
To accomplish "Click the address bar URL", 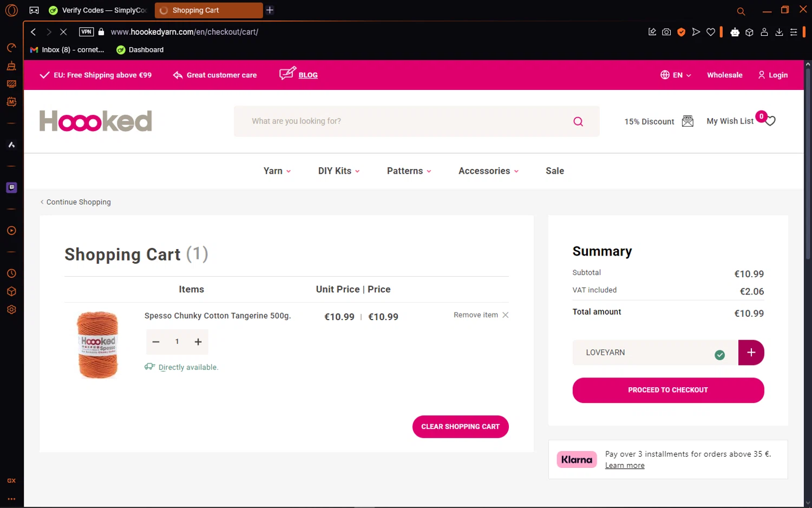I will [184, 32].
